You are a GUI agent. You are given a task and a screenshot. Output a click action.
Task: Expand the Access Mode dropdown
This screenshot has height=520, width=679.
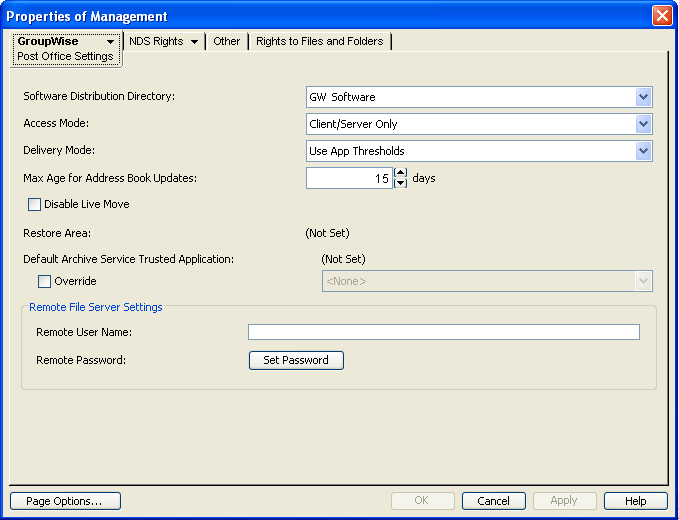click(x=643, y=124)
